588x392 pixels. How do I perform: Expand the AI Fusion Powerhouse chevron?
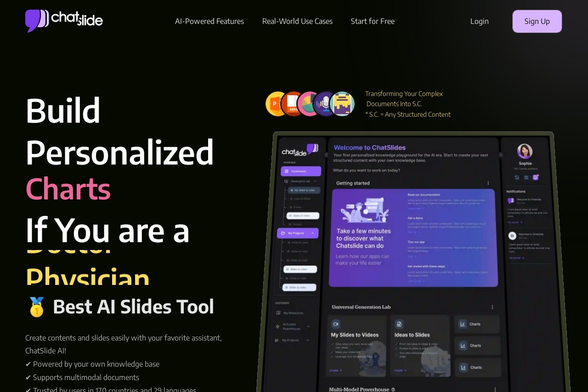pos(308,326)
